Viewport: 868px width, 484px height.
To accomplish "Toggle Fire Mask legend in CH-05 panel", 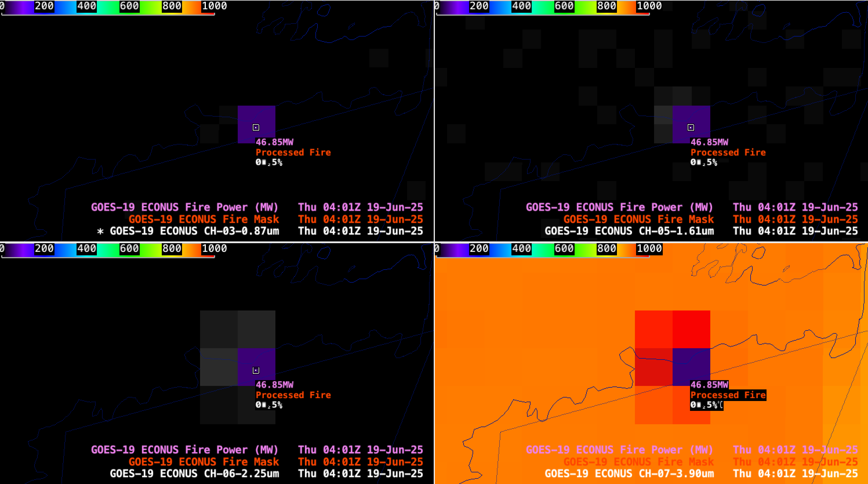I will (x=638, y=219).
